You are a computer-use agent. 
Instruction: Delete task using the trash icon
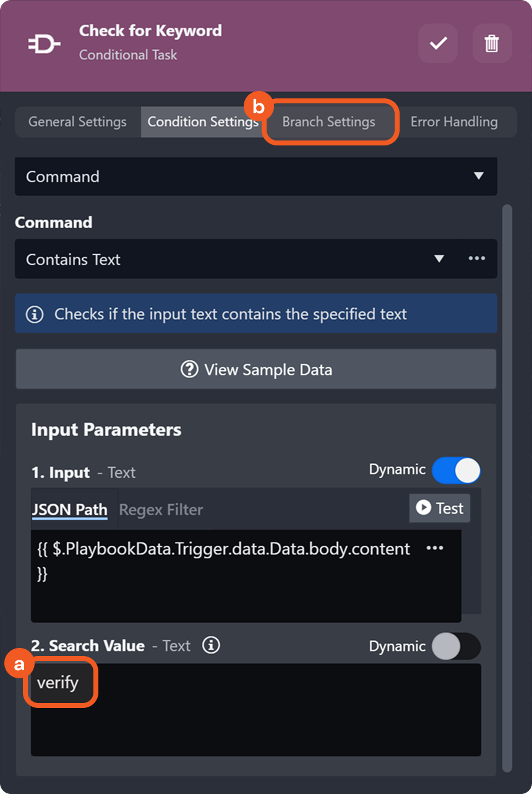coord(492,43)
